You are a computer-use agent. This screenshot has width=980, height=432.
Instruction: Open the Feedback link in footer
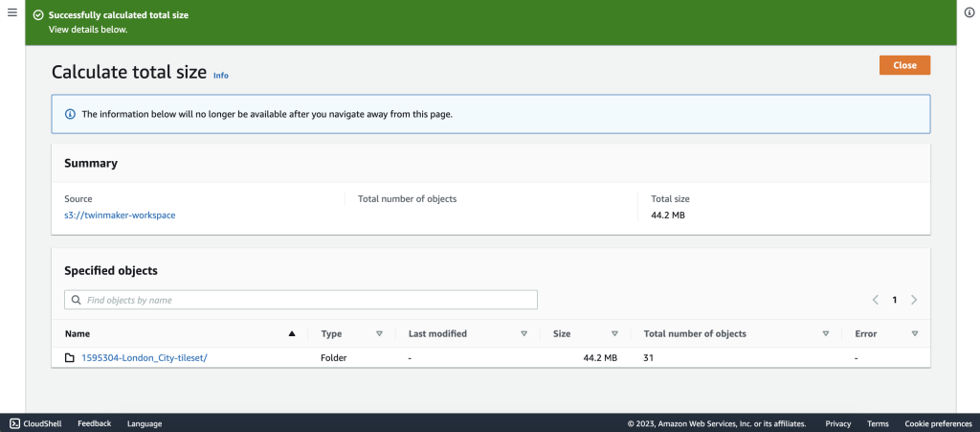click(x=95, y=423)
